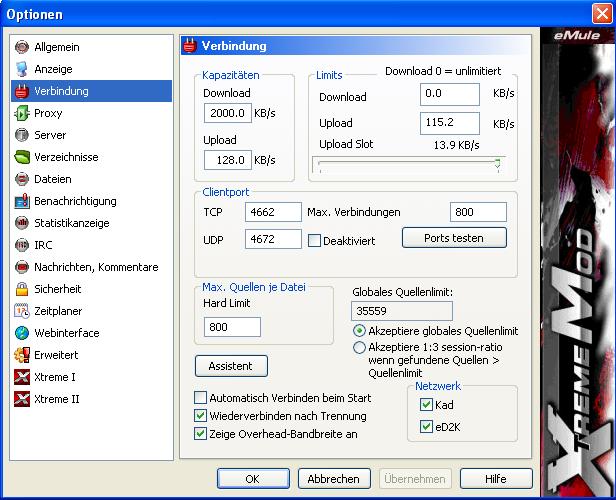Click the Abbrechen button
This screenshot has width=616, height=500.
click(334, 479)
